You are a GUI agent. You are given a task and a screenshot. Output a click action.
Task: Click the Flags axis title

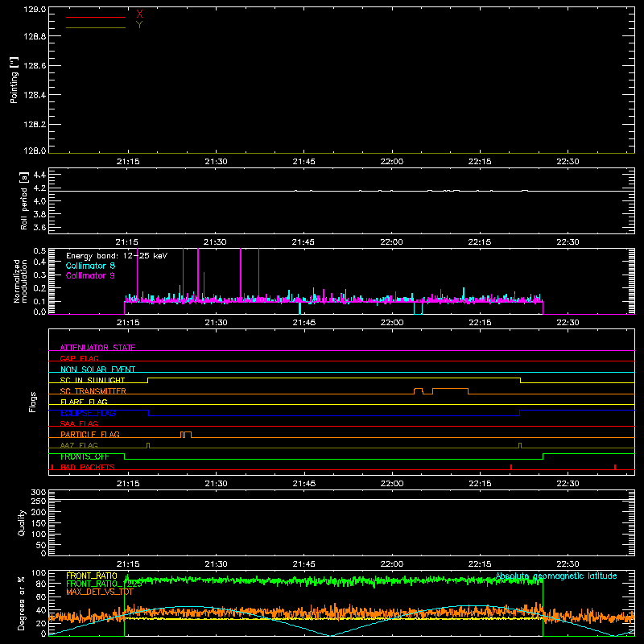coord(32,402)
